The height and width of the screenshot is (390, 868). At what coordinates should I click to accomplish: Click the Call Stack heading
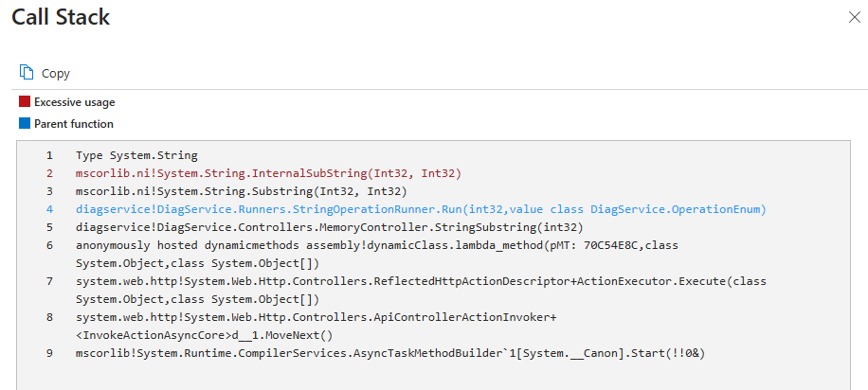[x=61, y=17]
